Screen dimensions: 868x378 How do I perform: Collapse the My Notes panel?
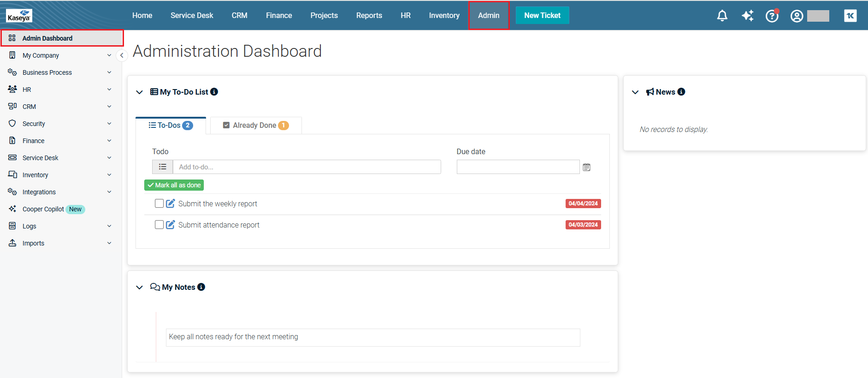(x=140, y=288)
